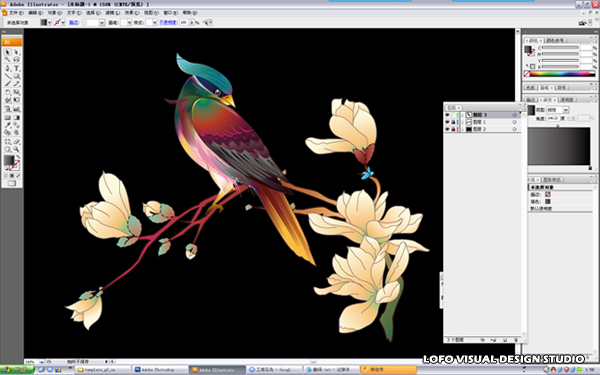The width and height of the screenshot is (600, 375).
Task: Select the Magic Wand tool
Action: click(8, 60)
